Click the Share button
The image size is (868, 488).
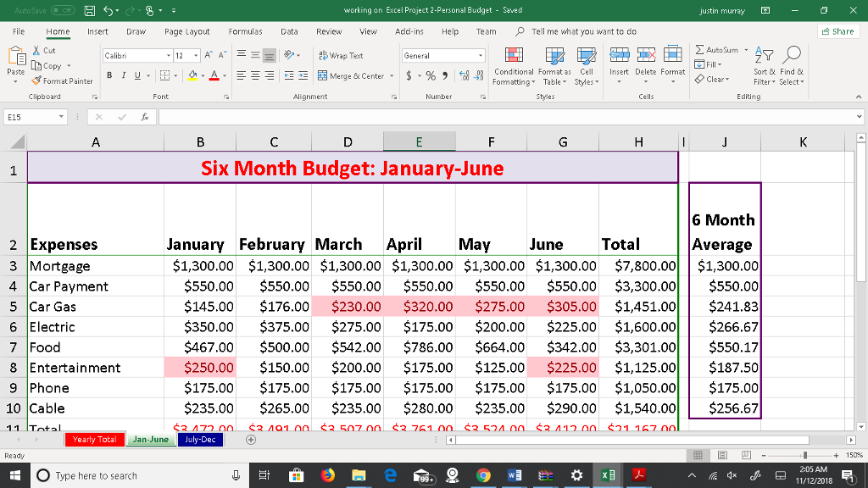point(837,31)
